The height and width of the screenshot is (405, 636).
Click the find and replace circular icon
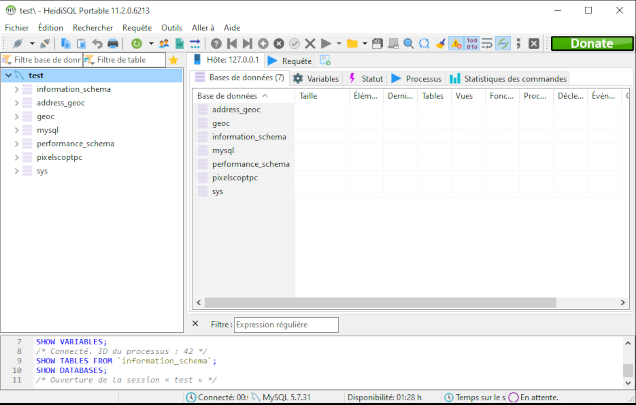424,43
